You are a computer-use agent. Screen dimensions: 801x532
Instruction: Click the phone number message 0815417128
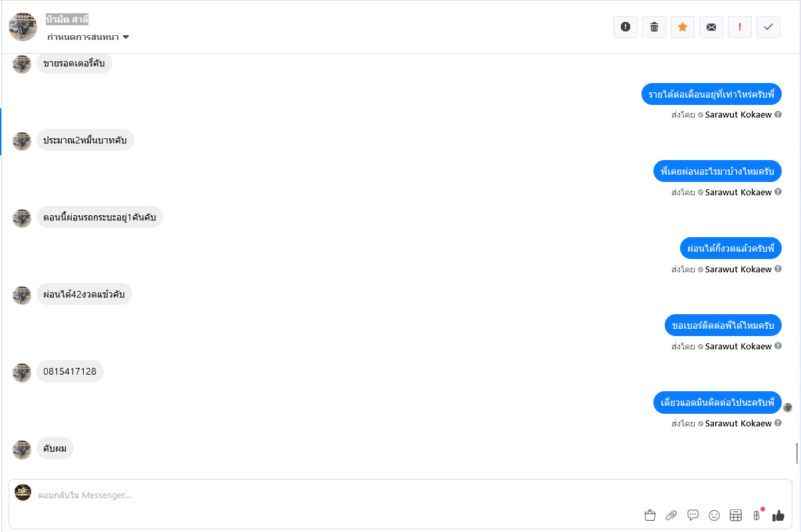tap(70, 371)
